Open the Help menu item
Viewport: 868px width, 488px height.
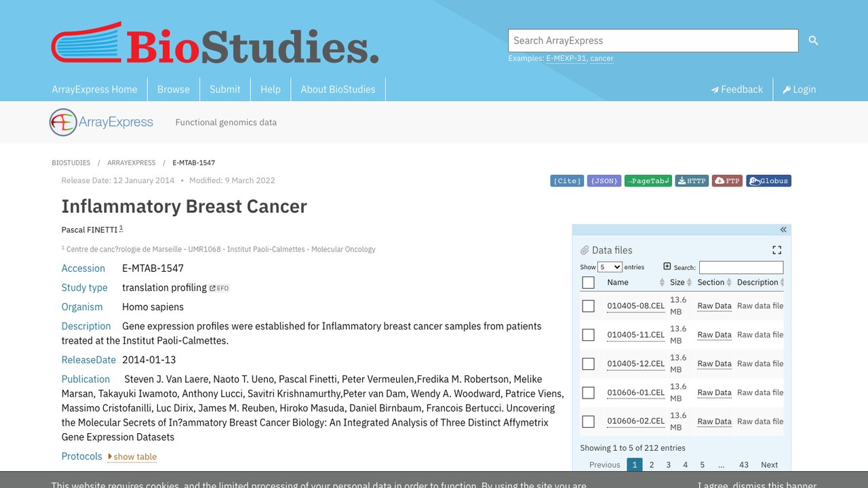(271, 89)
